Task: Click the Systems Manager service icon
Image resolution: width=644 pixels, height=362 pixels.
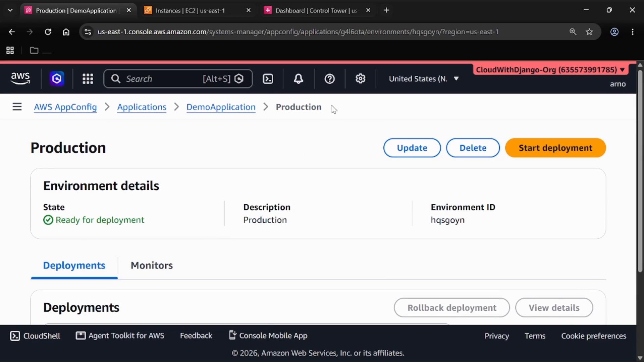Action: click(x=57, y=79)
